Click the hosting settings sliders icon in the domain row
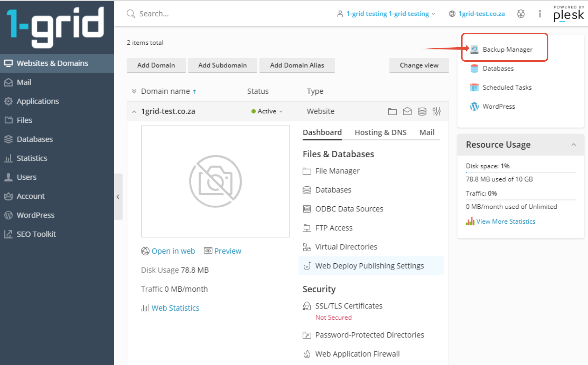The width and height of the screenshot is (588, 365). click(x=437, y=111)
